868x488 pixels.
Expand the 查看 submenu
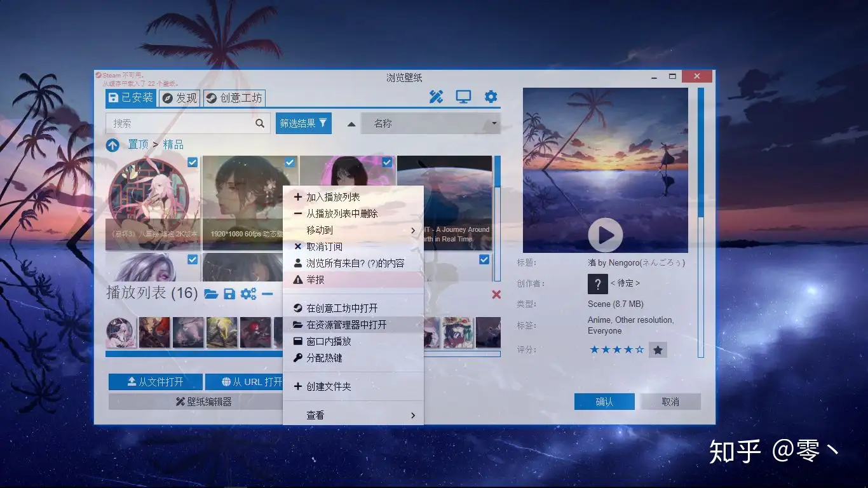[353, 415]
